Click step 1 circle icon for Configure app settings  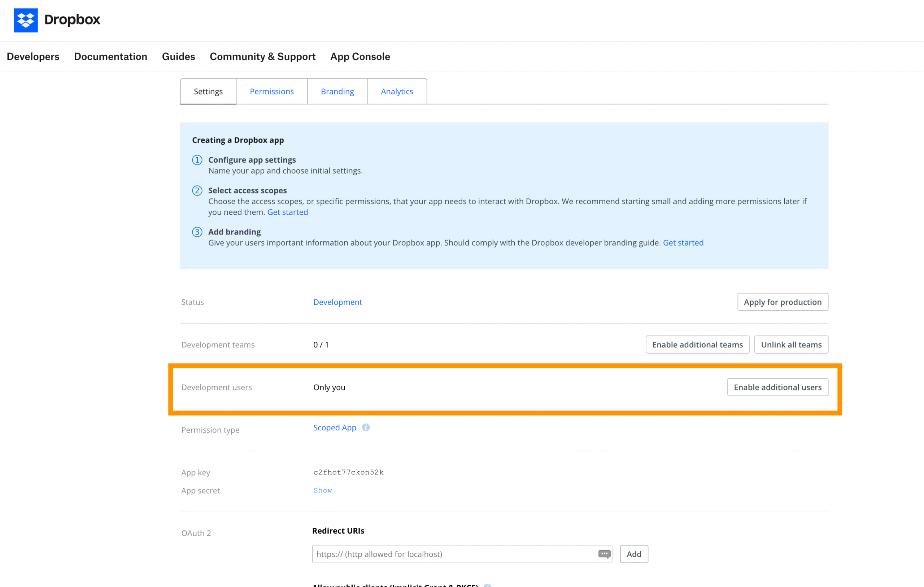point(197,159)
